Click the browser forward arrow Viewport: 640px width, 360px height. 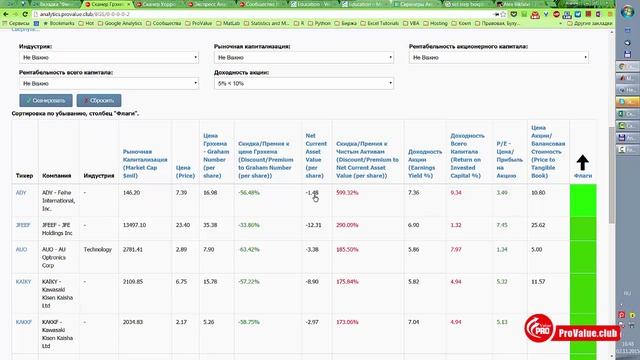[15, 14]
